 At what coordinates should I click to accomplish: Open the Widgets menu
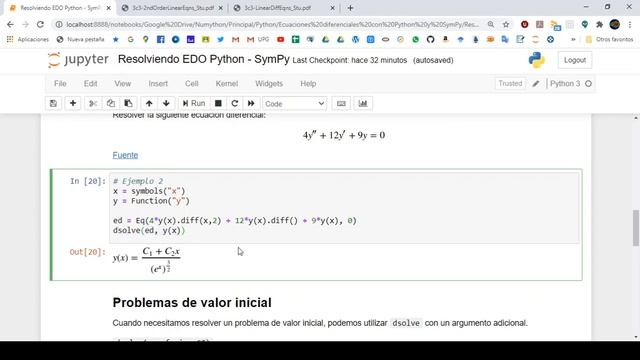269,83
